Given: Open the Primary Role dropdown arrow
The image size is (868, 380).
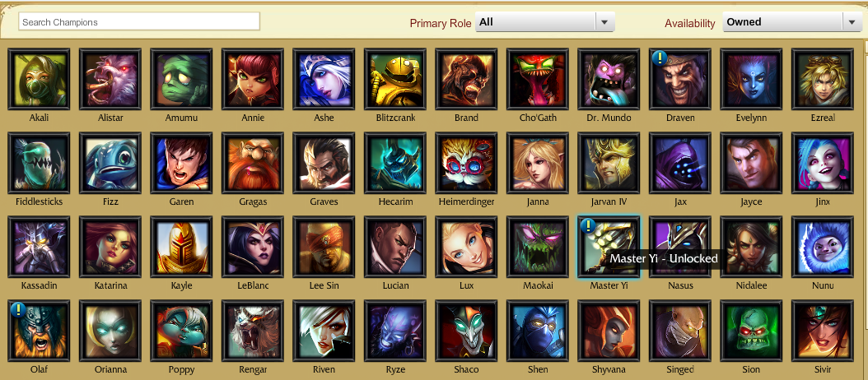Looking at the screenshot, I should (x=604, y=22).
